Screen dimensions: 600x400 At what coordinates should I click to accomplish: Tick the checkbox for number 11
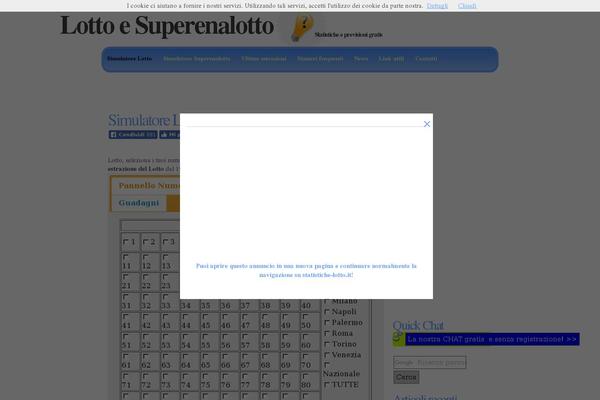[x=126, y=257]
